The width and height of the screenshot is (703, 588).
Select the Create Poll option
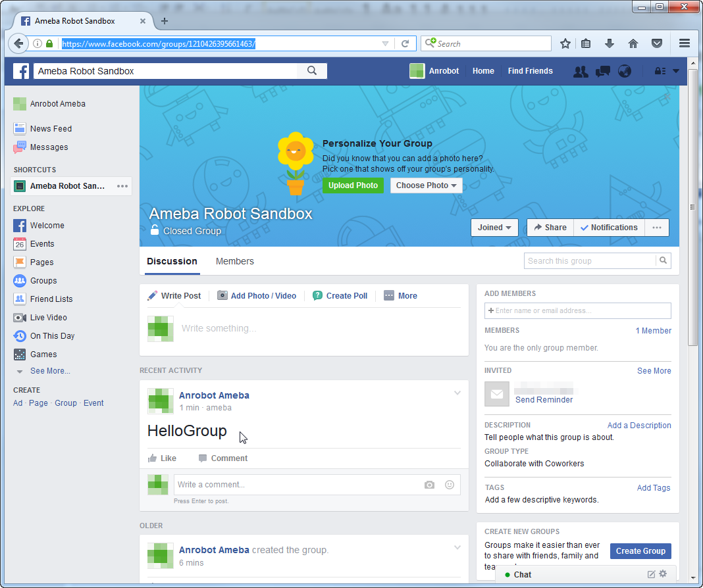tap(340, 295)
